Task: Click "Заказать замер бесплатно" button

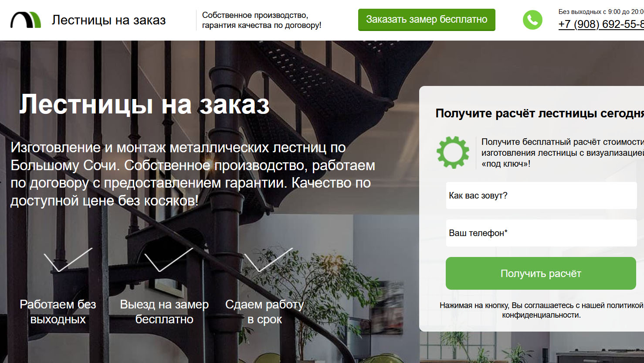Action: [x=427, y=20]
